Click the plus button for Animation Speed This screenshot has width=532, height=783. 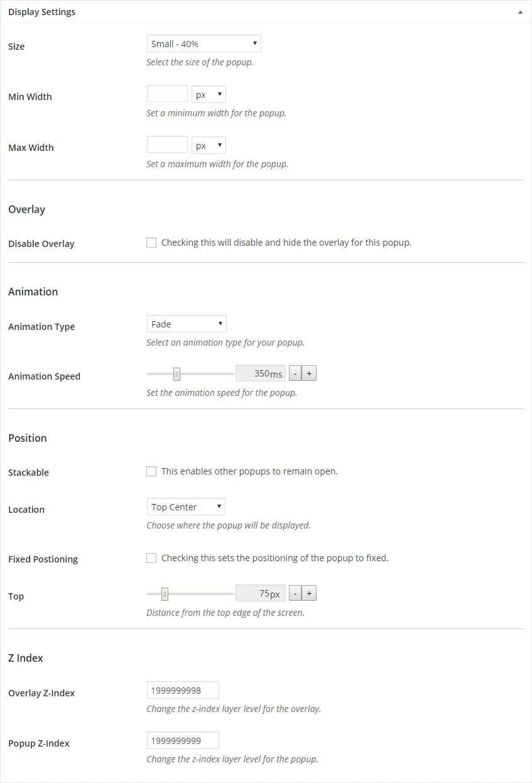click(x=309, y=373)
